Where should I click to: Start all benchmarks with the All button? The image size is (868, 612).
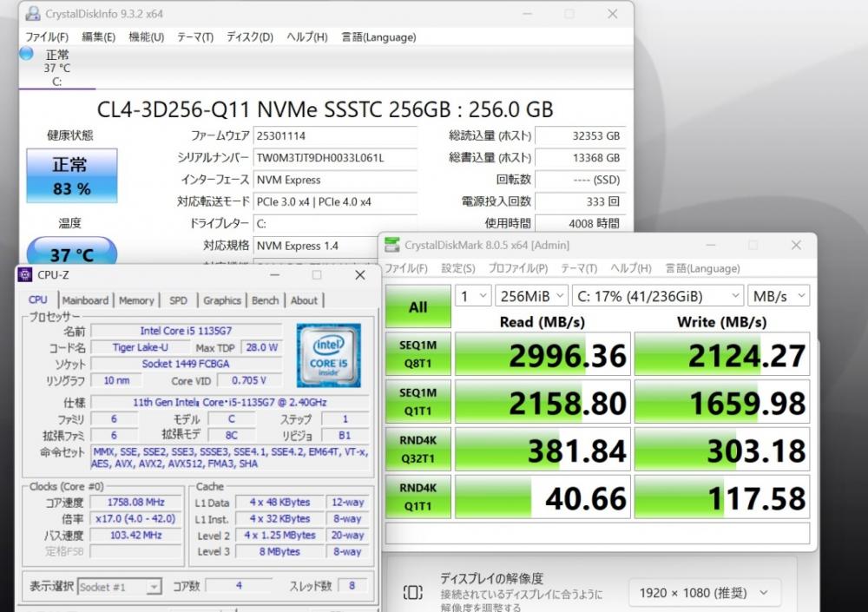pyautogui.click(x=418, y=306)
